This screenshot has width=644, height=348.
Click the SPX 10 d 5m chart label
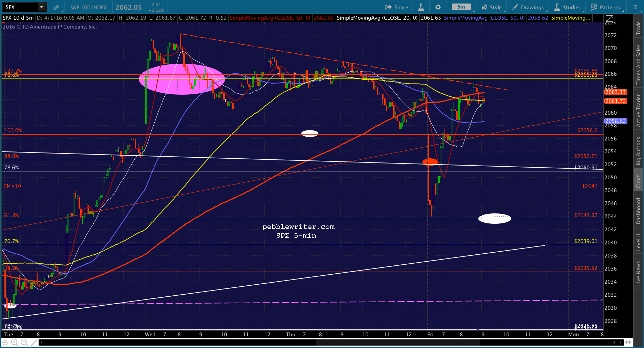tap(18, 18)
